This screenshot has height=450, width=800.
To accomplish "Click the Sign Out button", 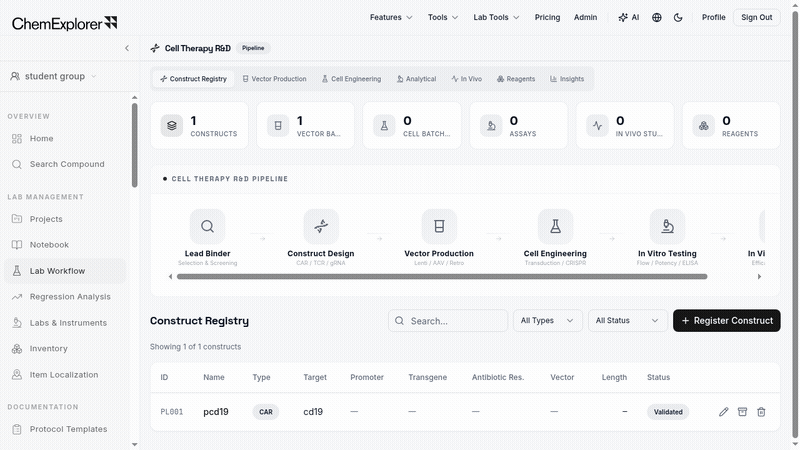I will (757, 17).
